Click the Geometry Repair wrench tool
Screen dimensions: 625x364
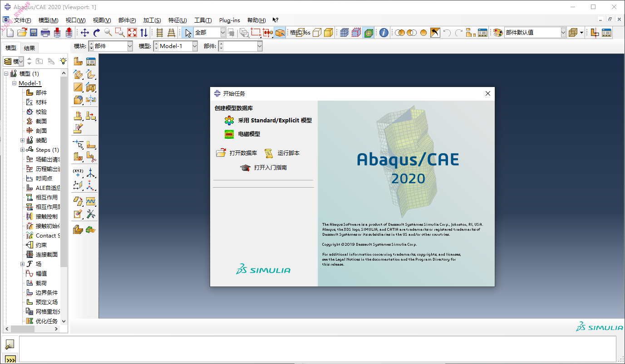(x=91, y=214)
